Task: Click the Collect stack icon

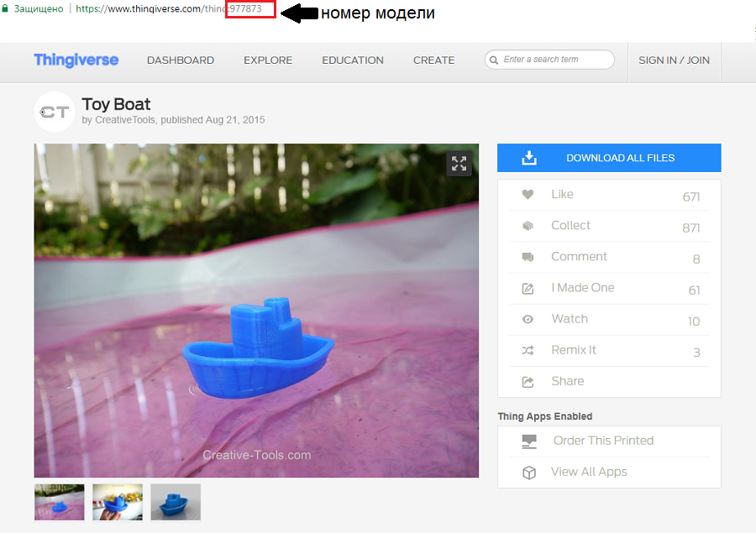Action: point(528,226)
